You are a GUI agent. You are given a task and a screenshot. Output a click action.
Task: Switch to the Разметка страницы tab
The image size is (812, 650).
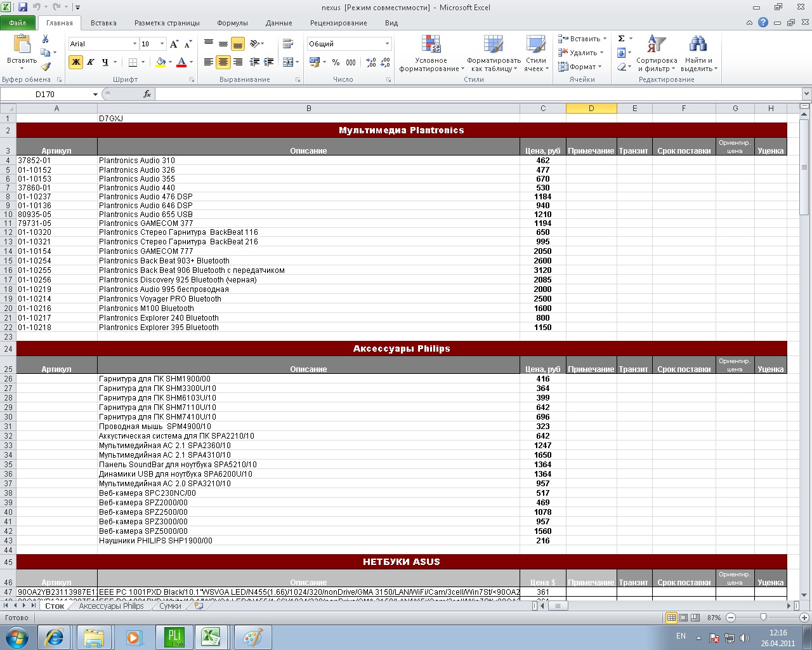coord(167,23)
